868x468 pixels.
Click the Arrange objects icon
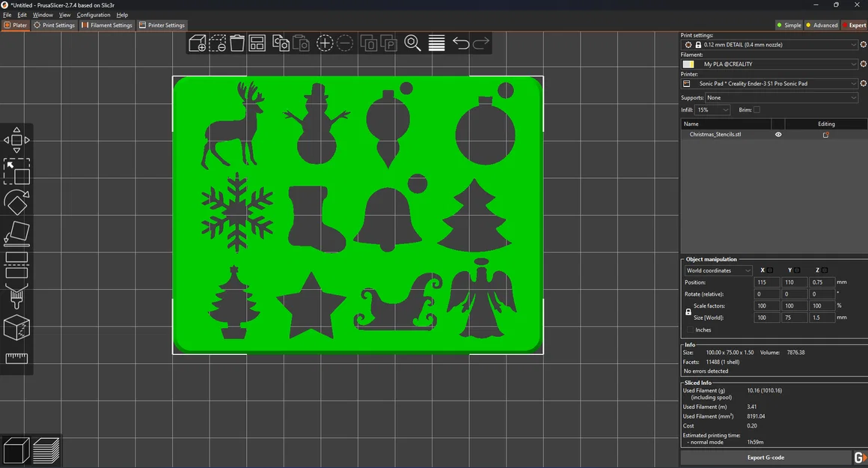point(257,43)
